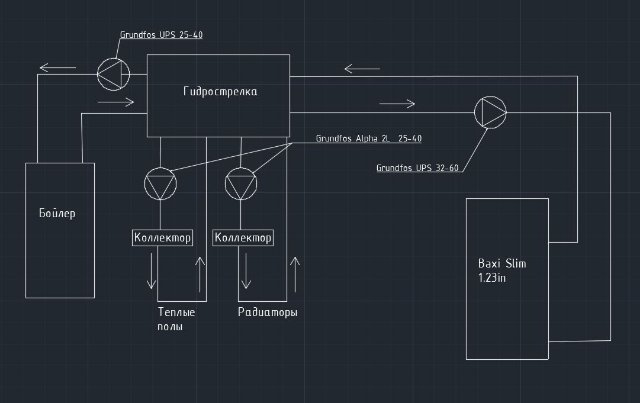Screen dimensions: 640x403
Task: Click the pump symbol above the radiators collector
Action: click(240, 185)
